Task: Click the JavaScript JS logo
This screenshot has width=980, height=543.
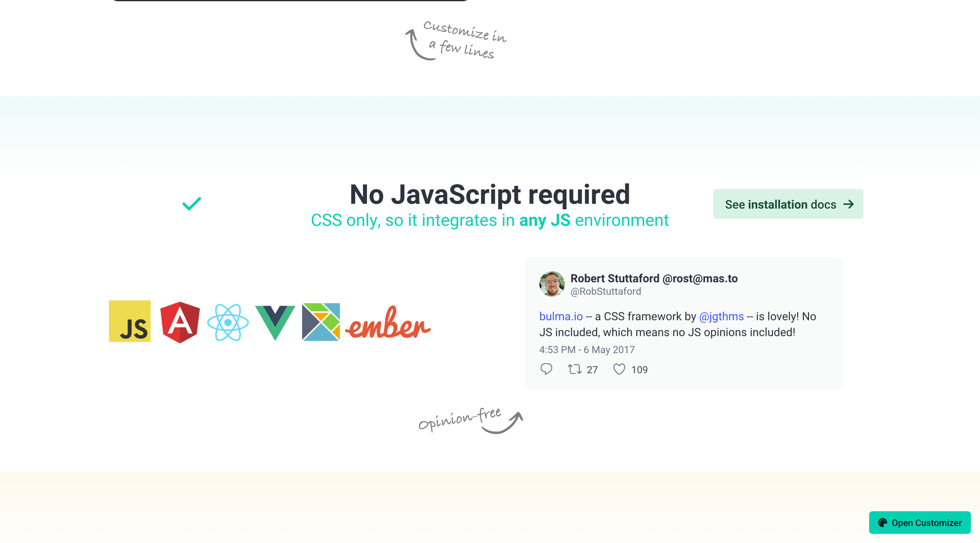Action: point(129,321)
